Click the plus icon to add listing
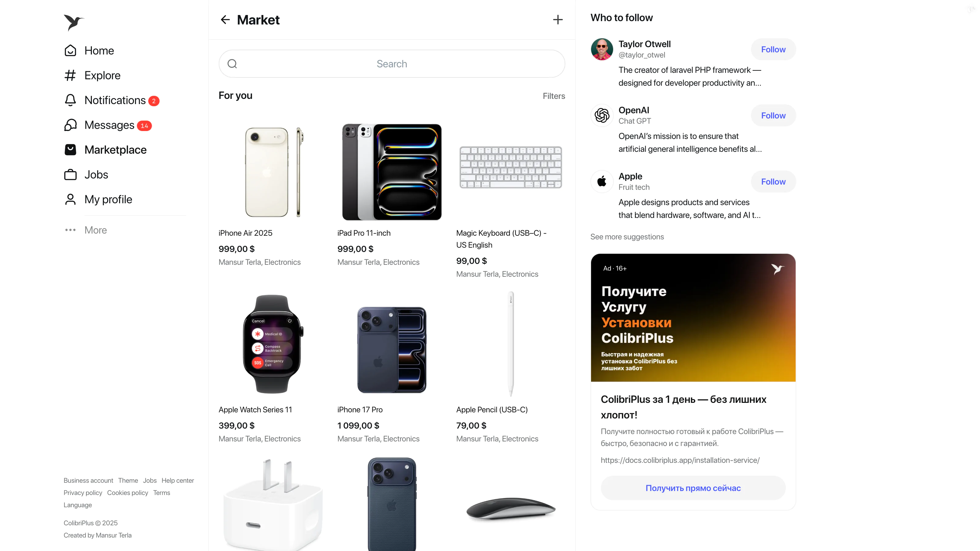 [558, 20]
